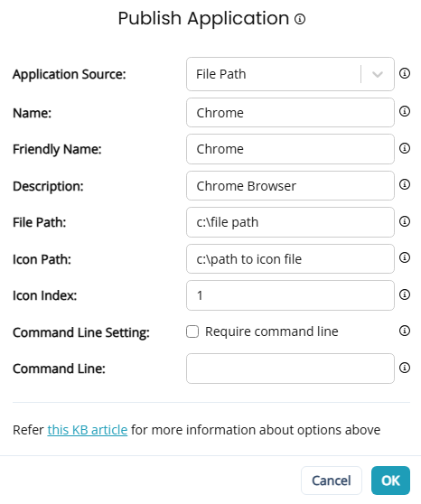Image resolution: width=421 pixels, height=504 pixels.
Task: Click the Chrome Browser description field
Action: pos(290,185)
